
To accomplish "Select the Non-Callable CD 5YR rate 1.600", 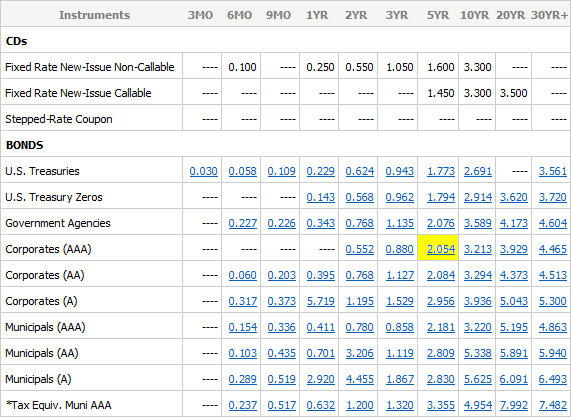I will (441, 67).
